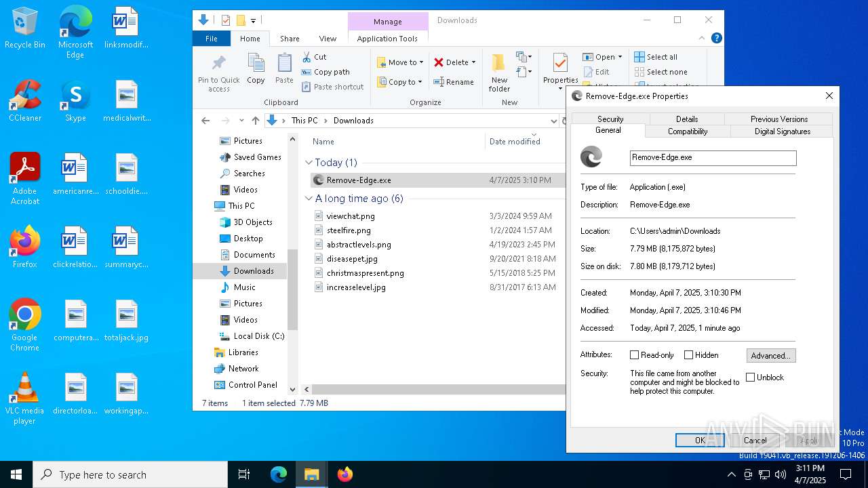Click Cut in the ribbon
This screenshot has height=488, width=868.
(314, 57)
